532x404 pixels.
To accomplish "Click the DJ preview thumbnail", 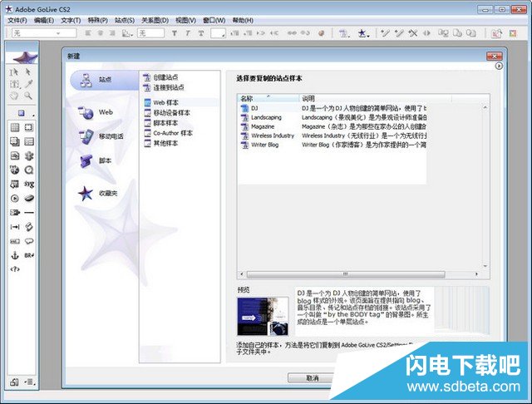I will pos(263,317).
